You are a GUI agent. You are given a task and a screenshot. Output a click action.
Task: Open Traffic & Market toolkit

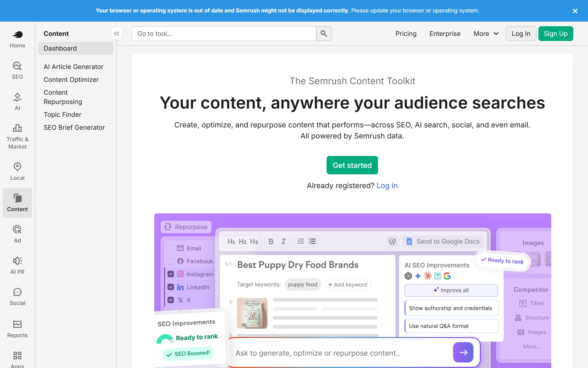17,137
